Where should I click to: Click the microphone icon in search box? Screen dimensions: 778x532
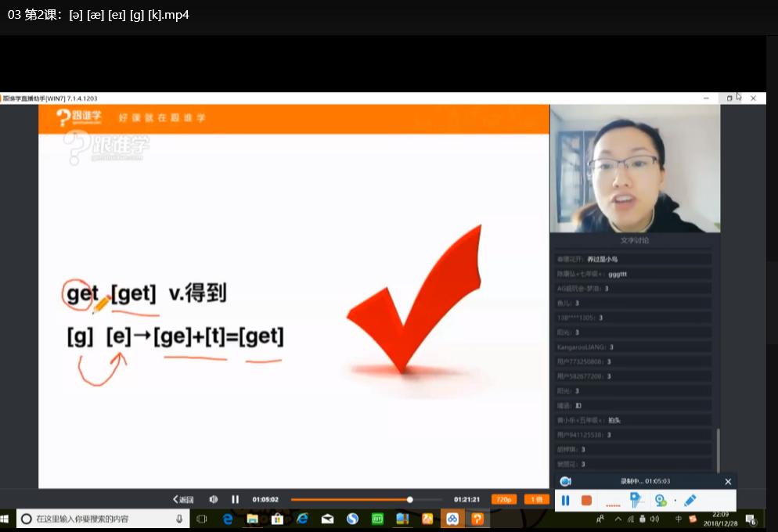(179, 519)
